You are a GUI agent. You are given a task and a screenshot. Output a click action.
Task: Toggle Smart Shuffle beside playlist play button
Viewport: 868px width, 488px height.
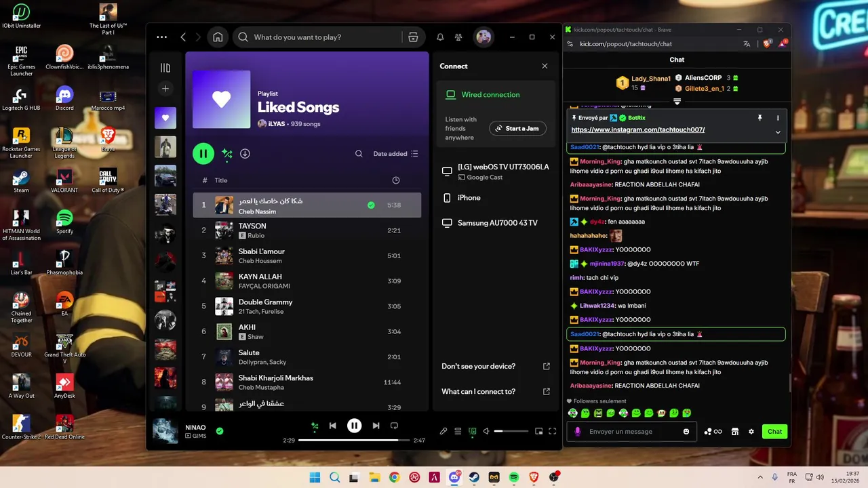tap(227, 154)
